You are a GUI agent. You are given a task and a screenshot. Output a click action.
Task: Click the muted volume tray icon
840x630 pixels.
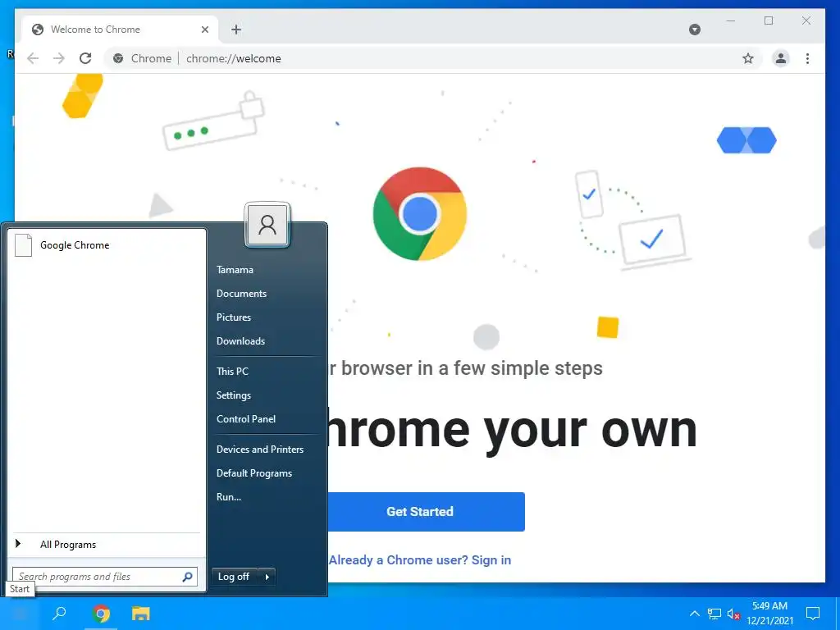tap(733, 614)
